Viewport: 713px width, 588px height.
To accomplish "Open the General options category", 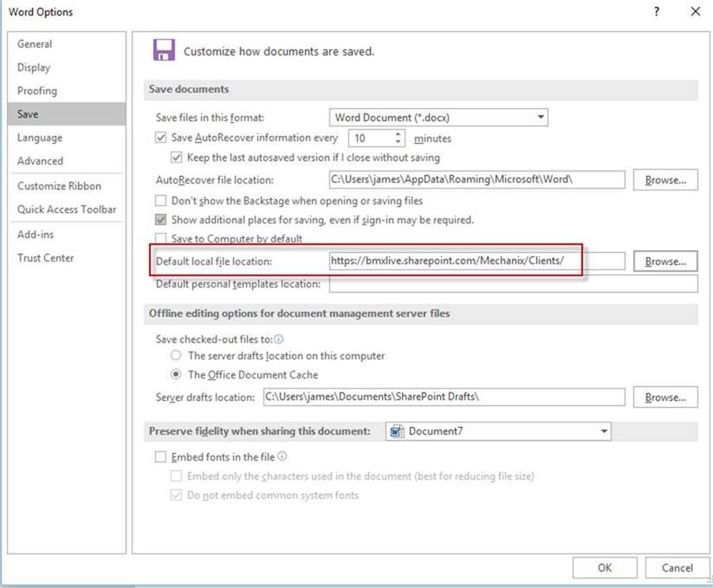I will (67, 44).
